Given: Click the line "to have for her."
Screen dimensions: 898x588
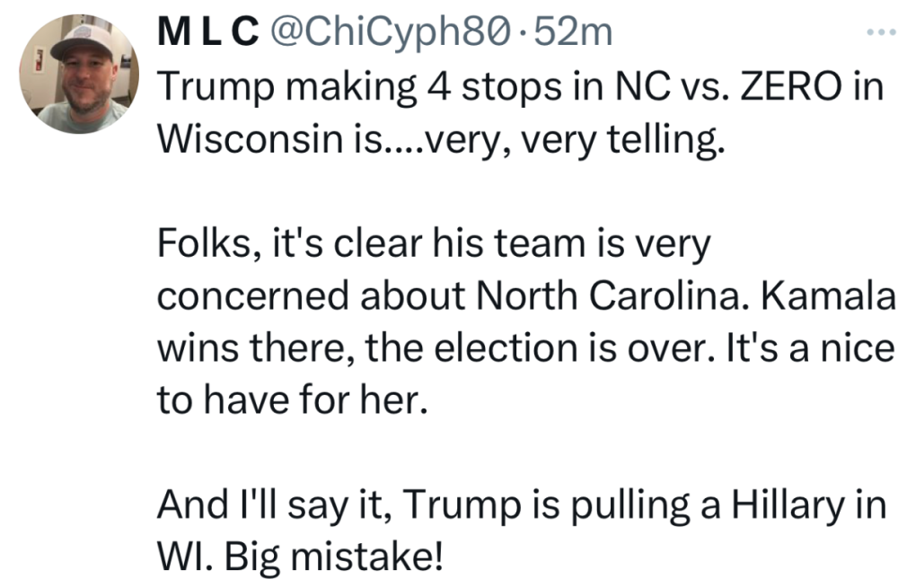Looking at the screenshot, I should [288, 399].
